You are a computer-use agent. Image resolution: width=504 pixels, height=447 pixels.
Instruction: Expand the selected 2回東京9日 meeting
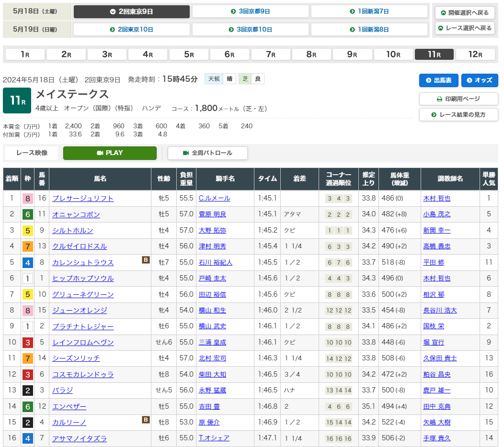131,11
